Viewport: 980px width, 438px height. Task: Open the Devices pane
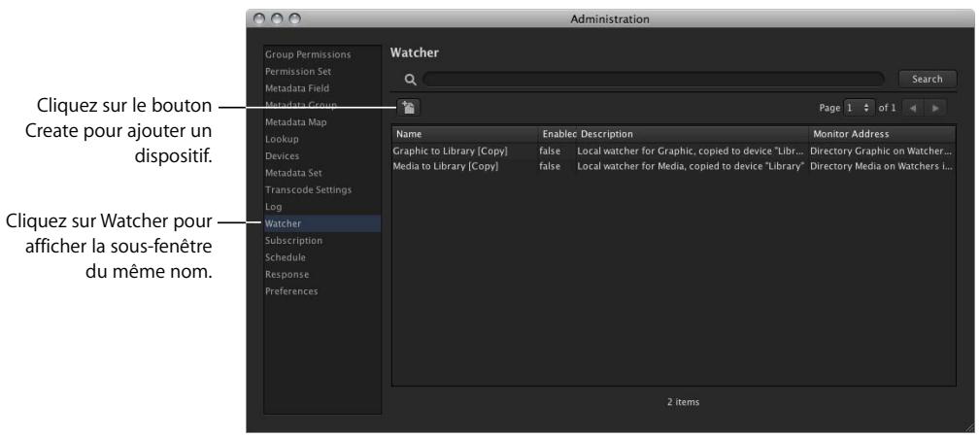(282, 155)
